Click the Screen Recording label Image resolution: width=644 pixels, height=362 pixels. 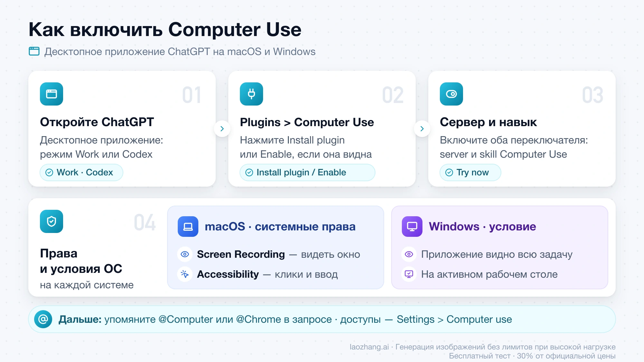point(241,254)
